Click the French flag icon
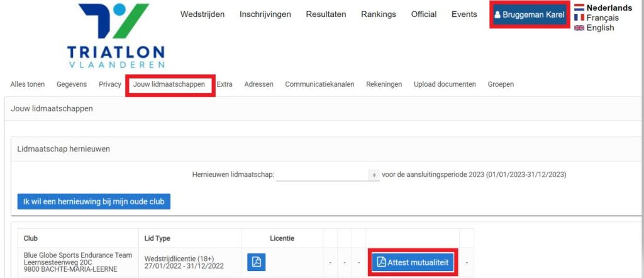The width and height of the screenshot is (644, 278). coord(579,18)
